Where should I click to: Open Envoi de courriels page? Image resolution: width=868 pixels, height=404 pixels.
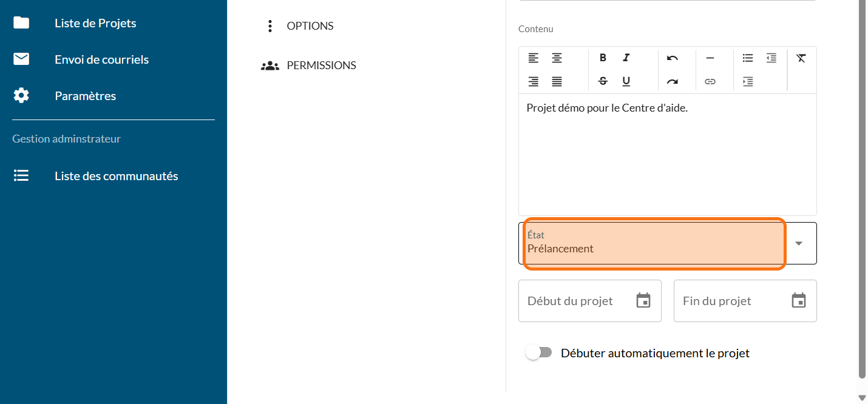point(101,59)
